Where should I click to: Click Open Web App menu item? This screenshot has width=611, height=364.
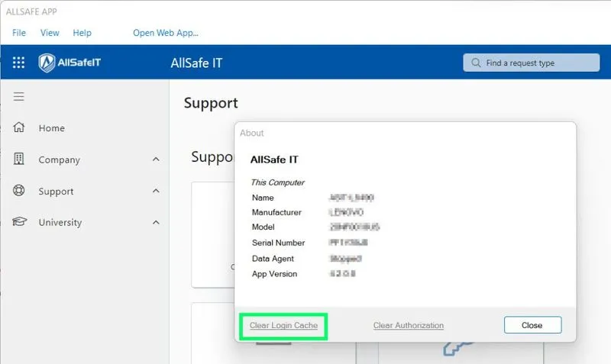click(x=166, y=33)
